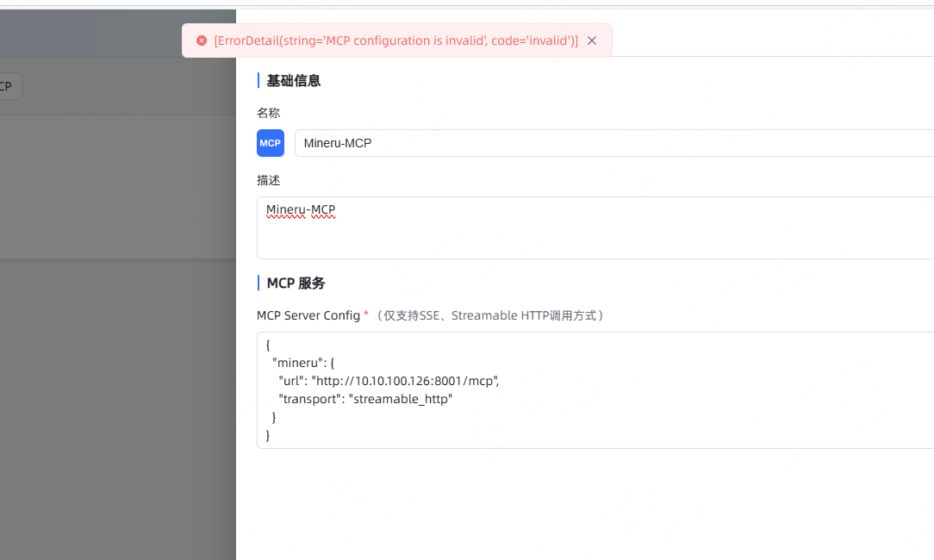The image size is (934, 560).
Task: Click the MCP Server Config label
Action: 308,315
